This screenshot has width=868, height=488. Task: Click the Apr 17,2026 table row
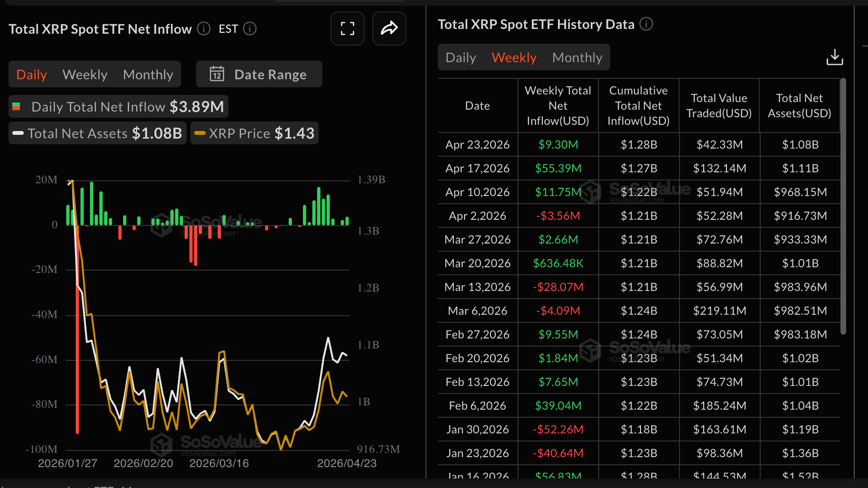(x=639, y=168)
